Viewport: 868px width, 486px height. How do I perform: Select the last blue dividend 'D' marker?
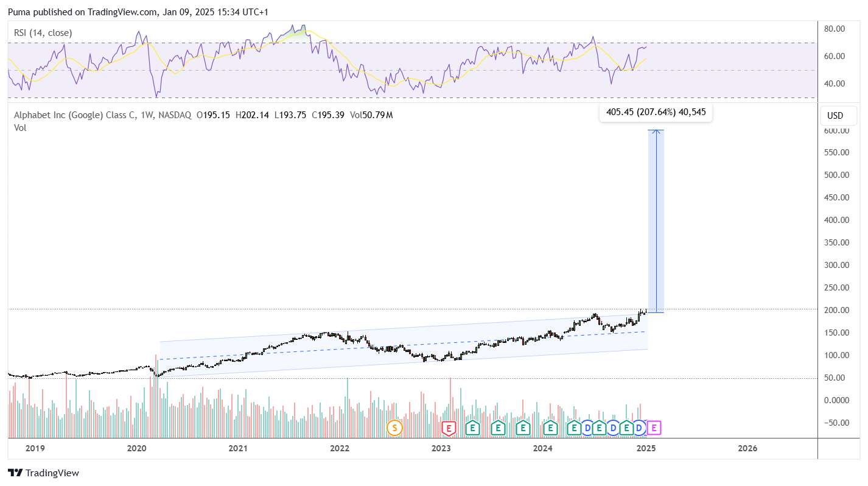[639, 428]
